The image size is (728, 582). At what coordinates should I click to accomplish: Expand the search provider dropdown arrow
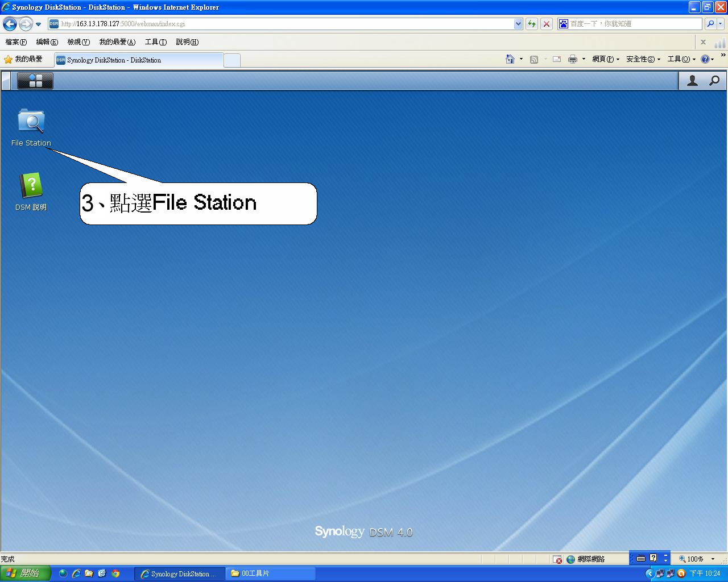[721, 24]
